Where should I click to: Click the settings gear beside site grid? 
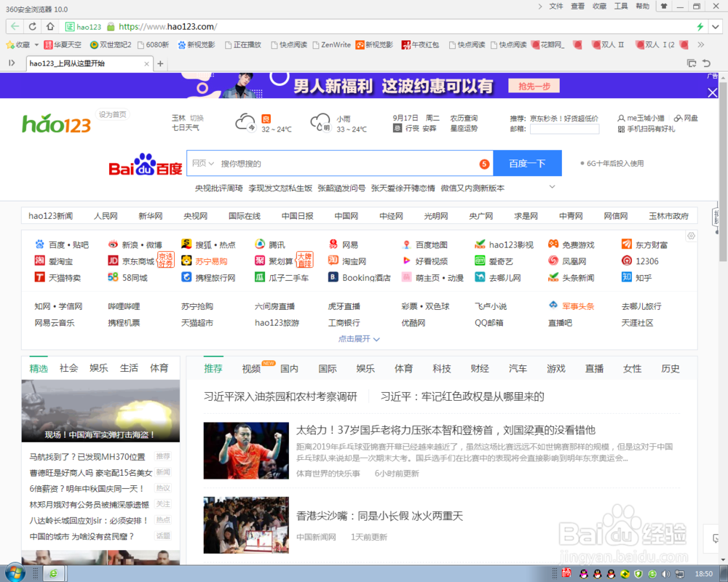[x=692, y=236]
